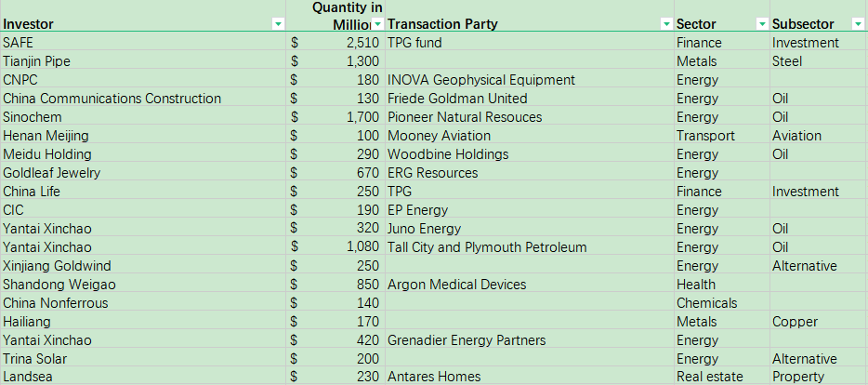Select the Copper subsector cell
The image size is (868, 385).
[x=795, y=322]
